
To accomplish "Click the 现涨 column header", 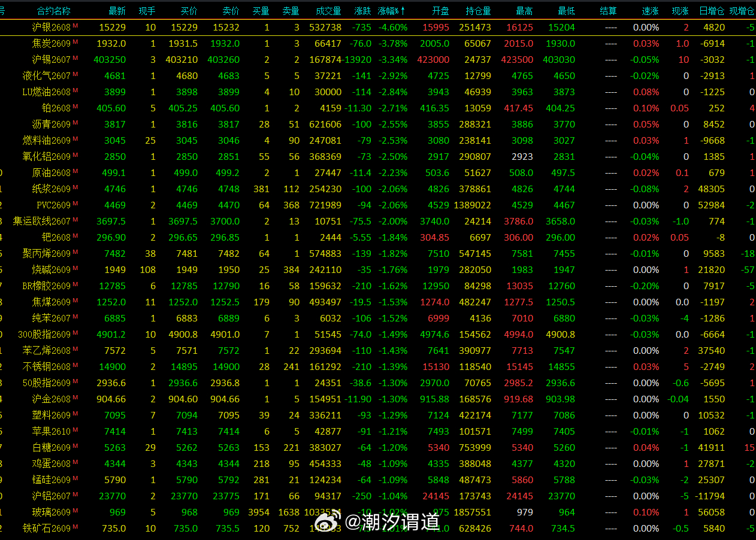I will tap(680, 11).
